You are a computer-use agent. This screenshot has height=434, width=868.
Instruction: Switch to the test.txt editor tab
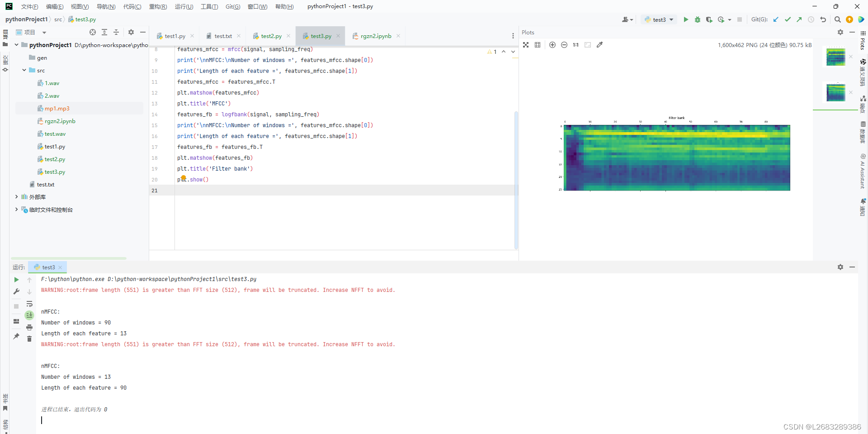(x=223, y=36)
